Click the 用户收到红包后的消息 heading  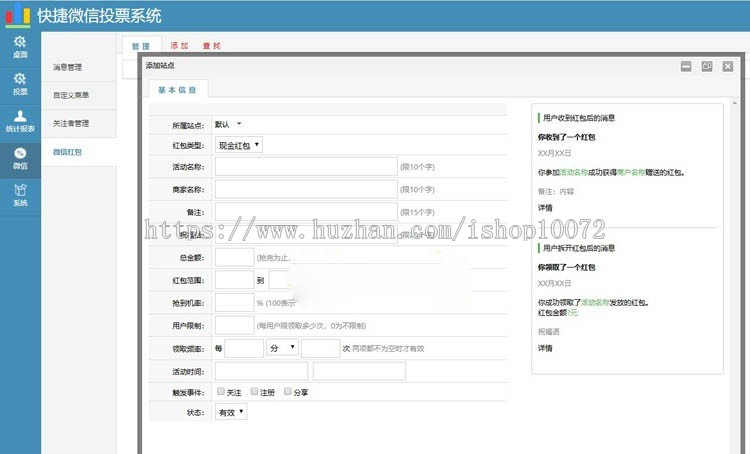coord(579,118)
